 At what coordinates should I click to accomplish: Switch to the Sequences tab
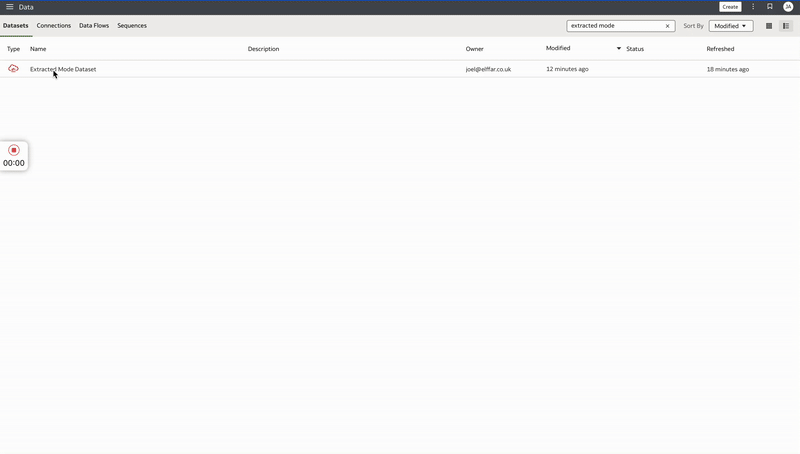(x=132, y=26)
